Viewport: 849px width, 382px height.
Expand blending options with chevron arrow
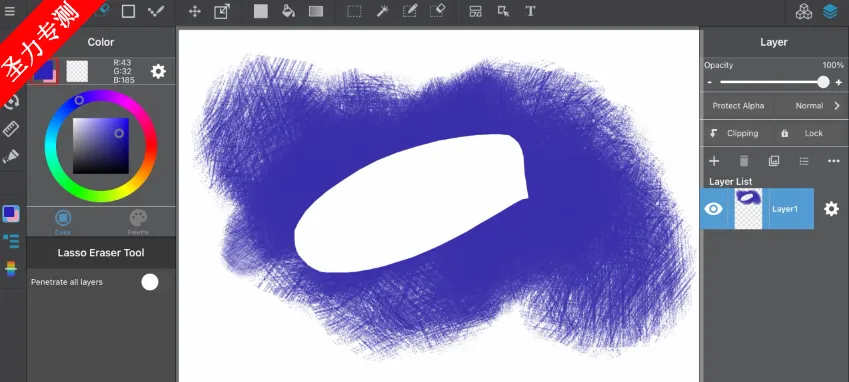837,106
